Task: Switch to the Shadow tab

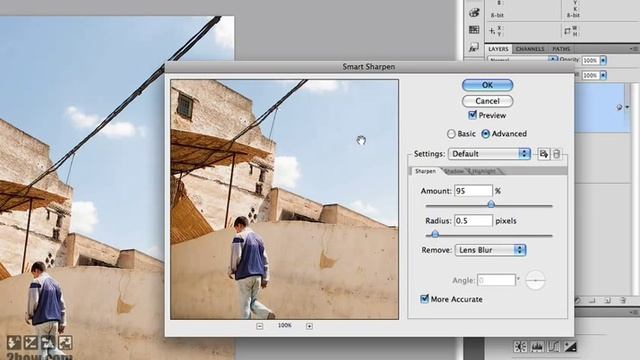Action: (455, 171)
